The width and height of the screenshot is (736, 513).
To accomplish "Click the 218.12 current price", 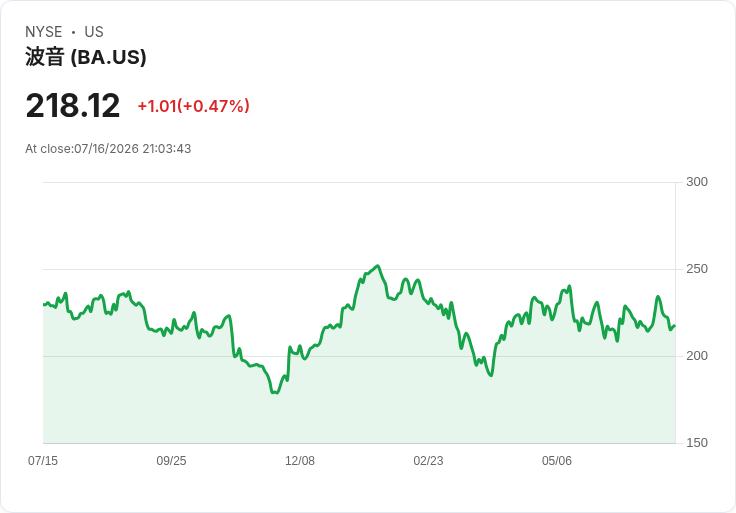I will pos(73,106).
